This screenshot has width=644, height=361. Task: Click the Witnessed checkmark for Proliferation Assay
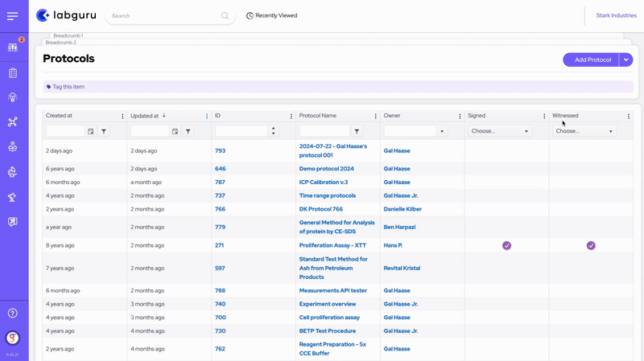point(591,245)
